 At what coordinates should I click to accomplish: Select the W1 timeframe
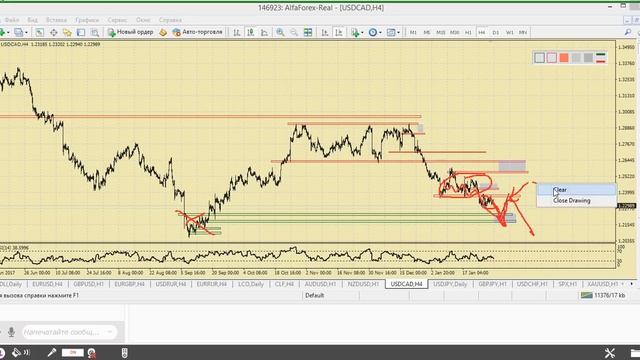[510, 32]
